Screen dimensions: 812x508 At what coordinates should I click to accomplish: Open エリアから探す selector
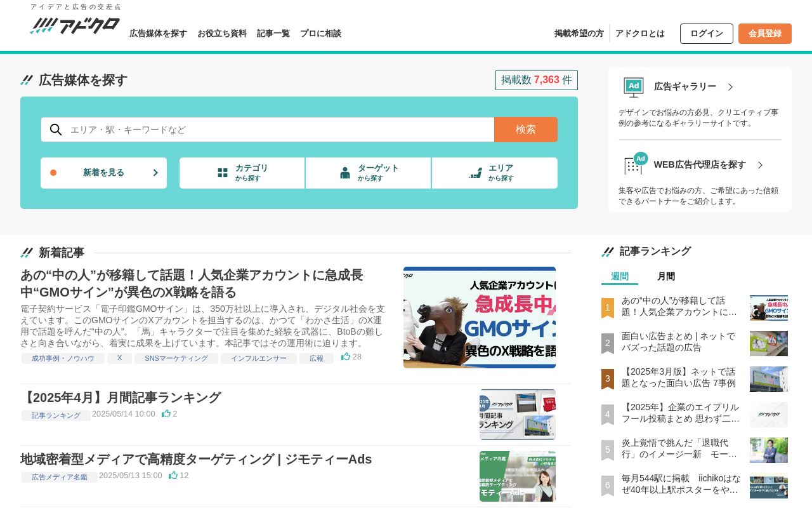coord(495,173)
